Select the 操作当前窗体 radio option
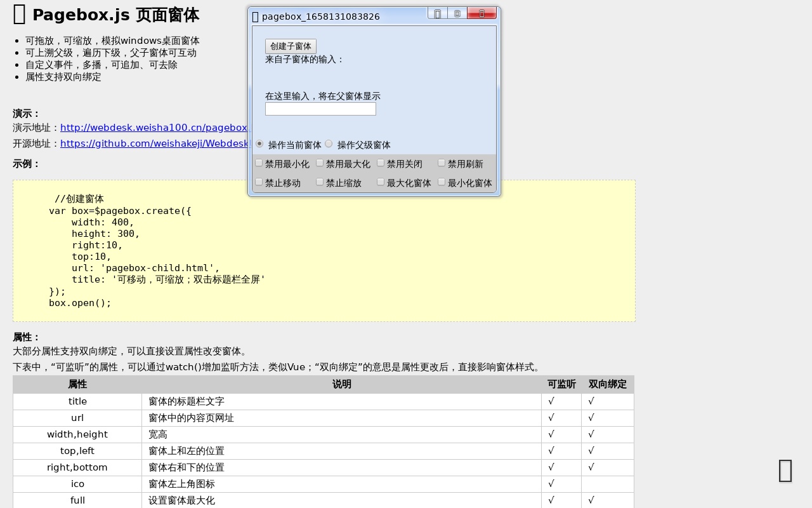Screen dimensions: 812x508 259,144
